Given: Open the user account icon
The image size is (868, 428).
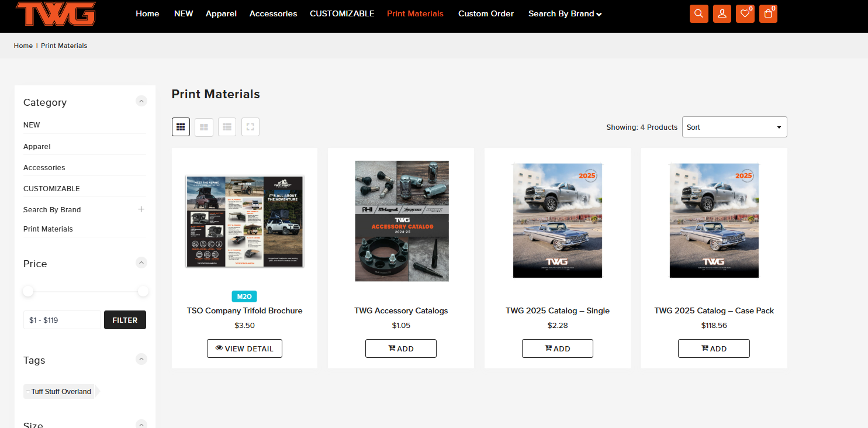Looking at the screenshot, I should pos(722,14).
